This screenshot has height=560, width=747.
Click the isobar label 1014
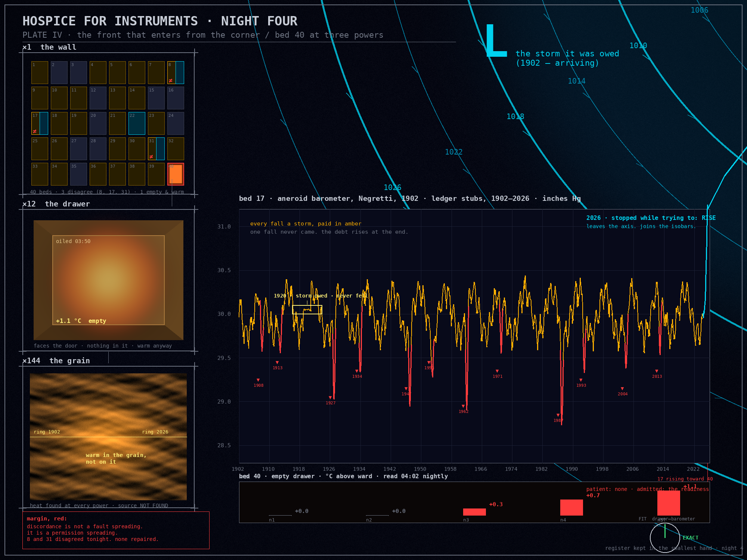pos(577,81)
